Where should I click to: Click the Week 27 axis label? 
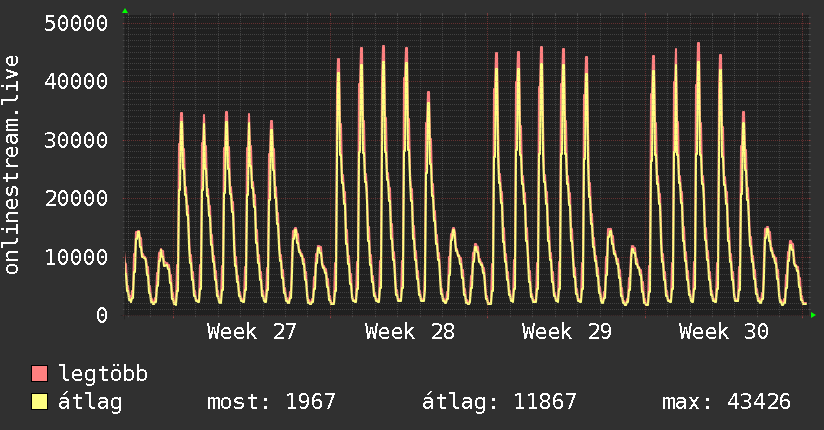point(252,332)
